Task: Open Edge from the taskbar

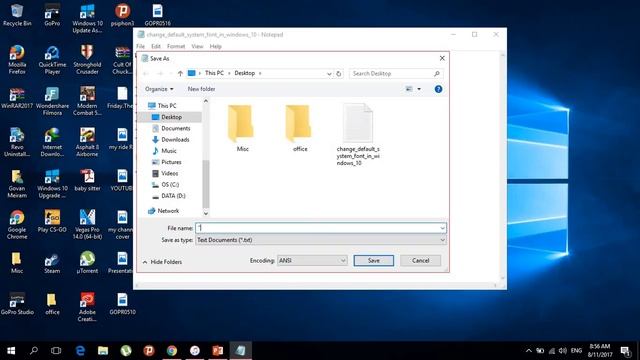Action: 80,351
